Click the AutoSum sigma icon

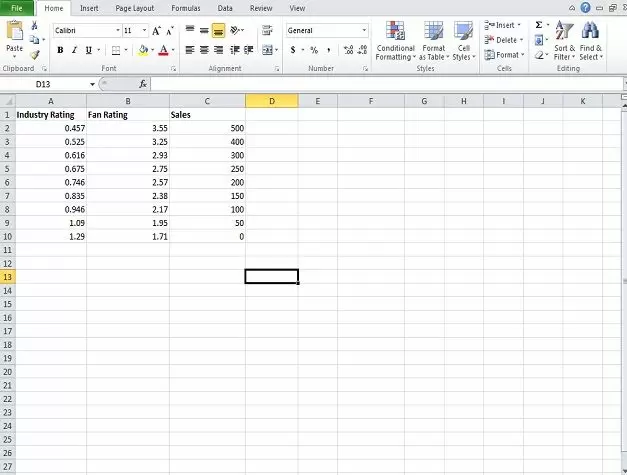[x=539, y=25]
